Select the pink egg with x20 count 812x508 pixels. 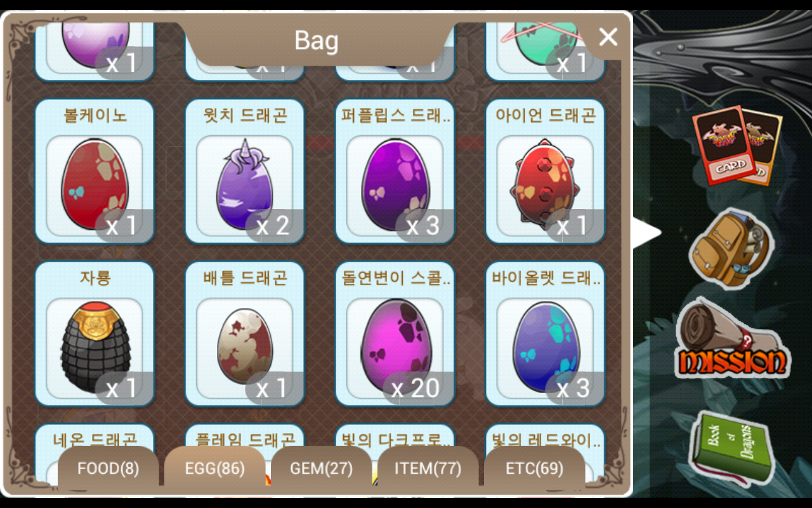[395, 334]
